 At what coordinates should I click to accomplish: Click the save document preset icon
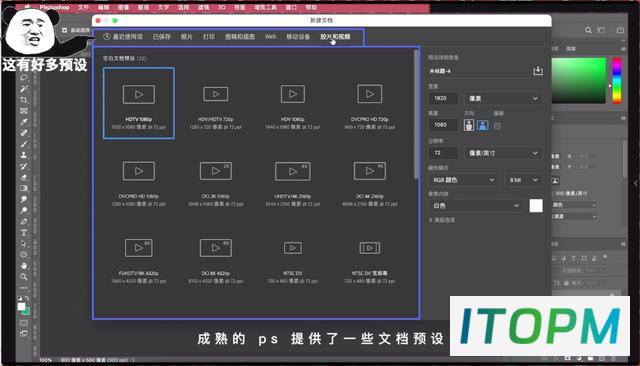tap(538, 71)
